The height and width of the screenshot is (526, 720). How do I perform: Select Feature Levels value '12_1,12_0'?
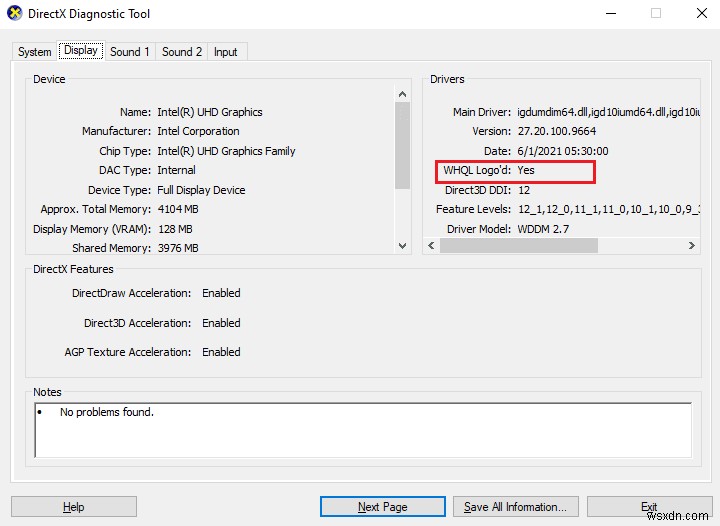(545, 210)
